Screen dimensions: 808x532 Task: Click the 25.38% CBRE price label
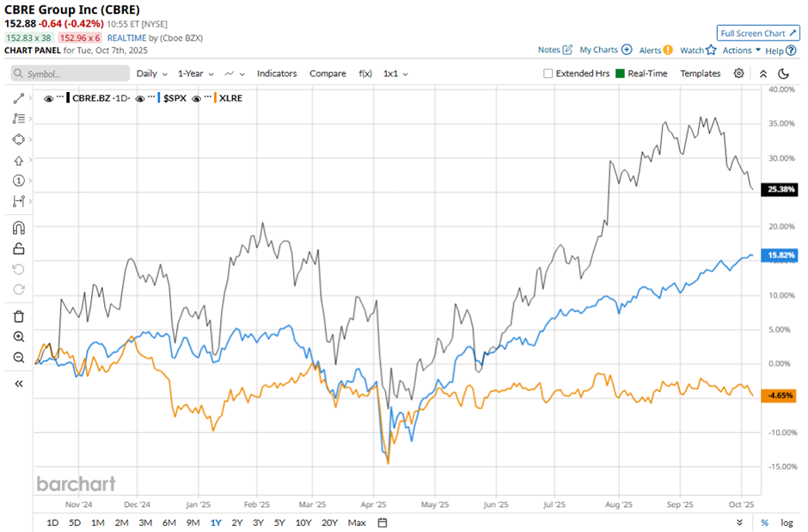point(780,189)
